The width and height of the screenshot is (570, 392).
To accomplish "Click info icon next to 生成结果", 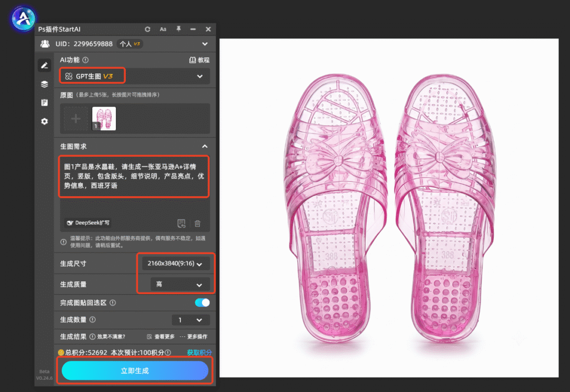I will (92, 336).
